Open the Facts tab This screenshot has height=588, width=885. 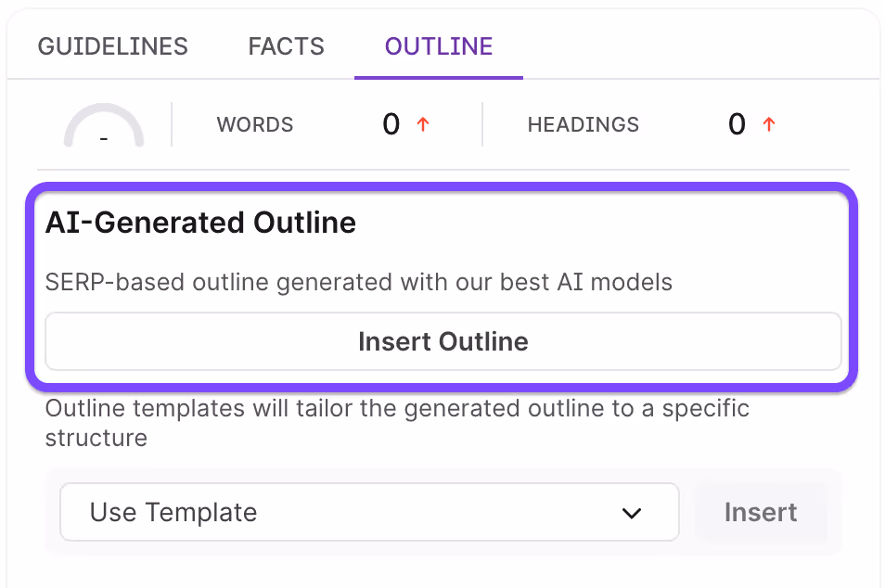pyautogui.click(x=286, y=46)
